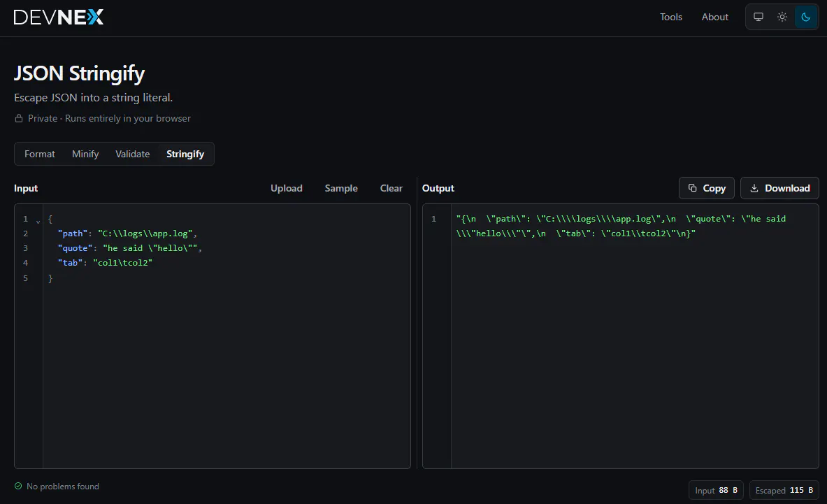827x504 pixels.
Task: Switch to light theme sun icon
Action: [782, 17]
